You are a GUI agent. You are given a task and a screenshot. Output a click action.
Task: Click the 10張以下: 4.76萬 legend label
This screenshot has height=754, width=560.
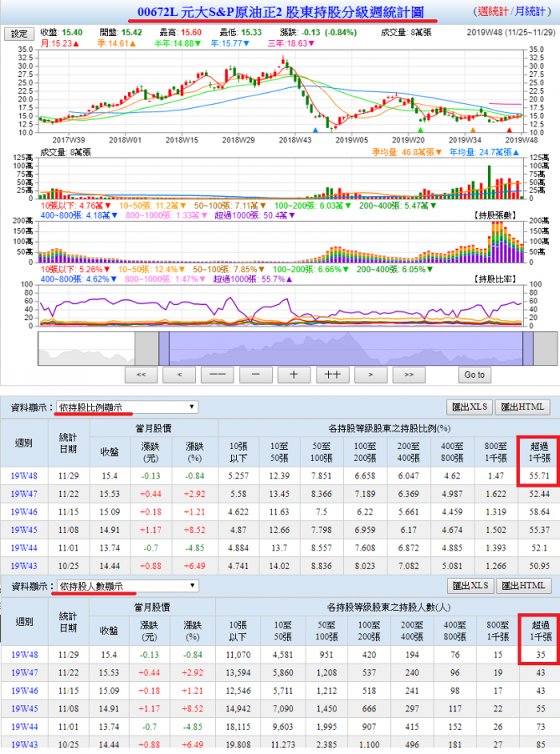click(x=75, y=206)
